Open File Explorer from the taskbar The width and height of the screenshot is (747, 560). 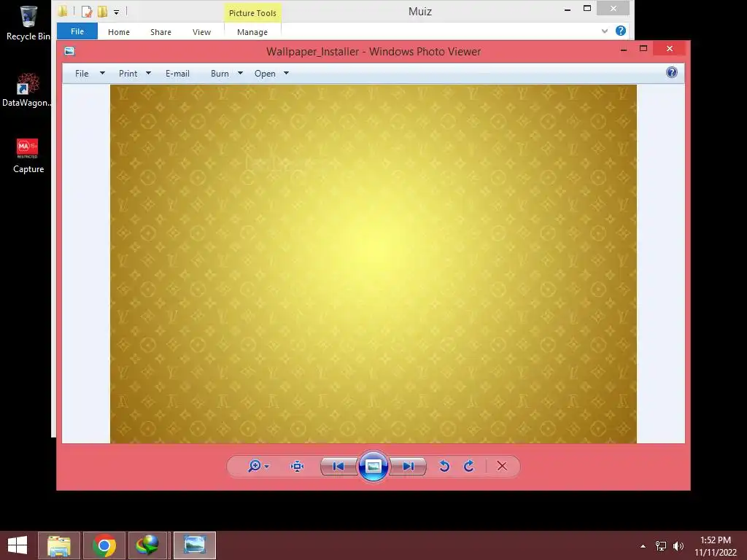coord(59,545)
